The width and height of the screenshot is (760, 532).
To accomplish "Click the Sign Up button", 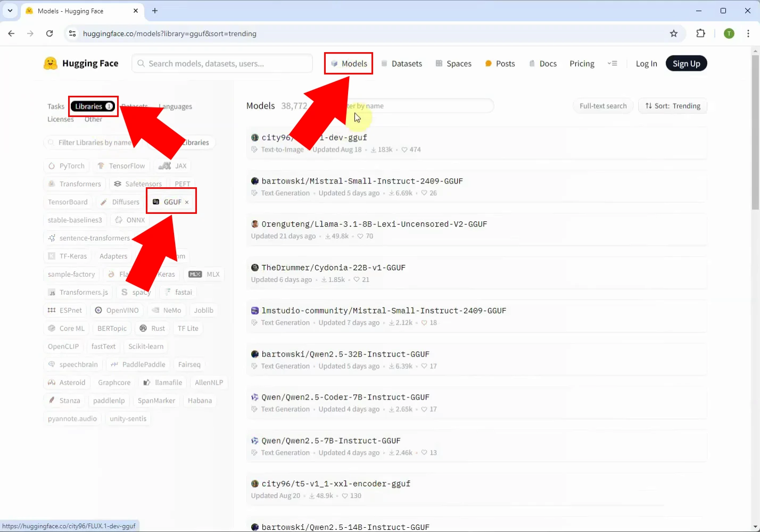I will 686,63.
